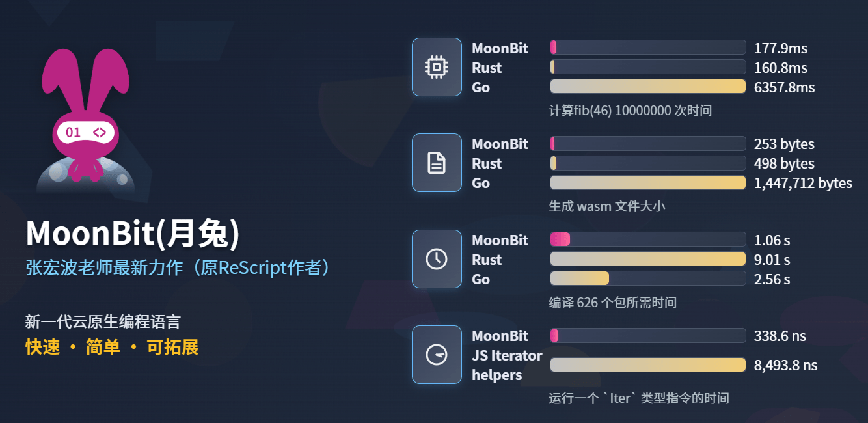The width and height of the screenshot is (868, 423).
Task: Click the 快速 · 简单 · 可拓展 tagline
Action: coord(112,348)
